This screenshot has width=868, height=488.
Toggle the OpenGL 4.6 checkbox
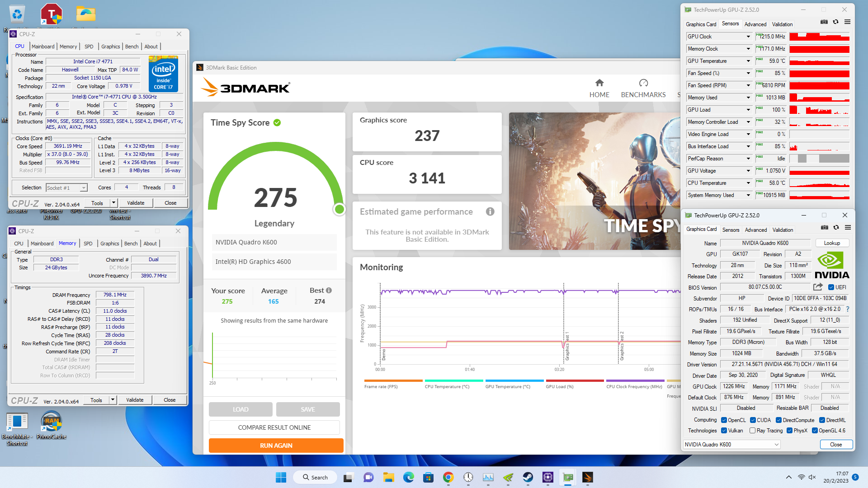pyautogui.click(x=815, y=431)
